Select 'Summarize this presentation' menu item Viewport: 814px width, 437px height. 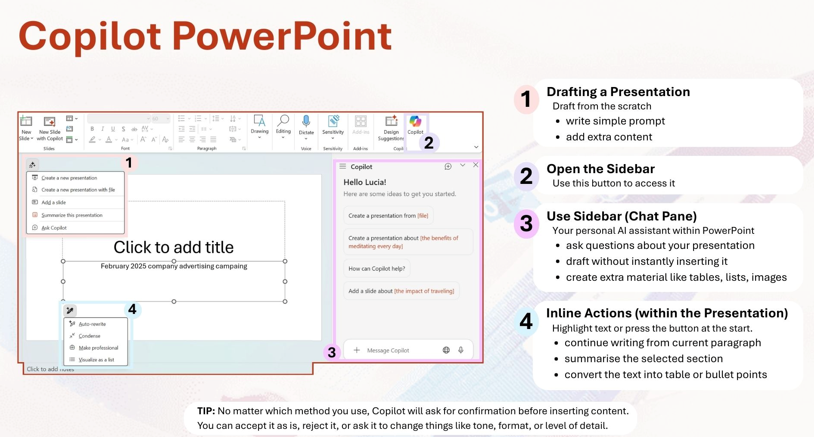pyautogui.click(x=72, y=215)
